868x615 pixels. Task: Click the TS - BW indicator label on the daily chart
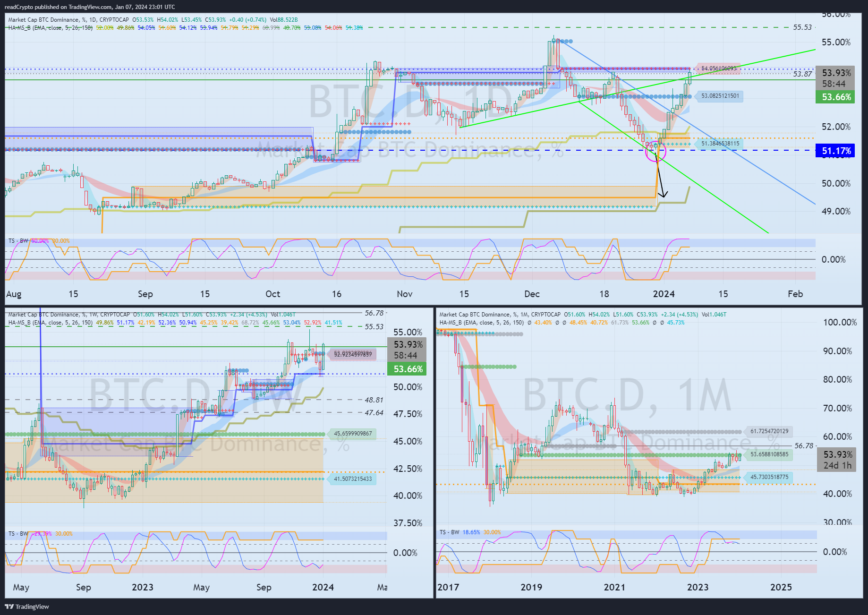[x=18, y=241]
